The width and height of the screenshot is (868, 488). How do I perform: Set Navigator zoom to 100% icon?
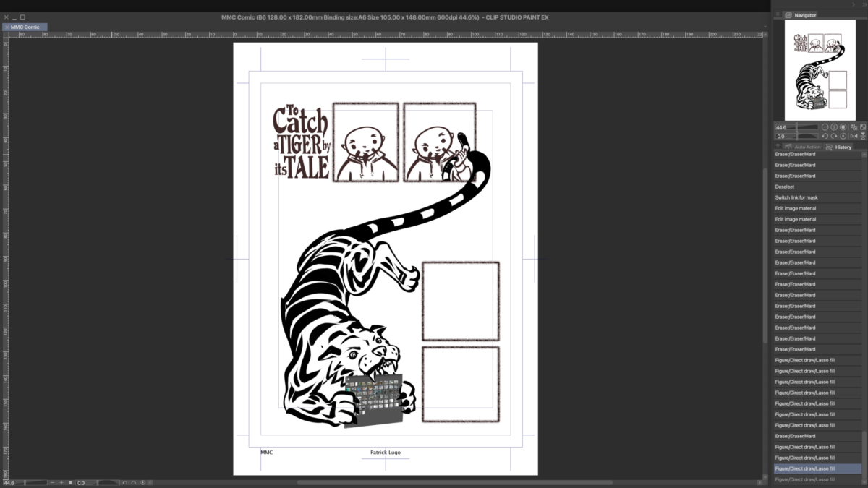pyautogui.click(x=843, y=127)
